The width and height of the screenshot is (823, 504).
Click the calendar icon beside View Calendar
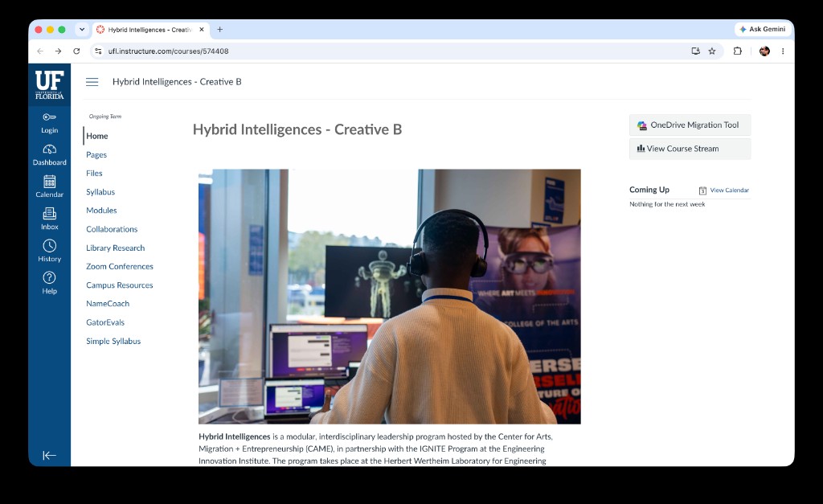(x=702, y=191)
